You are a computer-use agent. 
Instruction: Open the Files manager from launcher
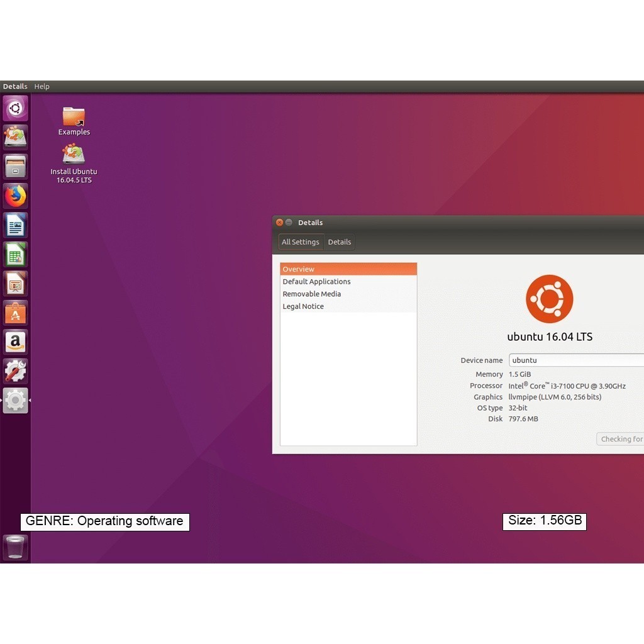tap(15, 167)
